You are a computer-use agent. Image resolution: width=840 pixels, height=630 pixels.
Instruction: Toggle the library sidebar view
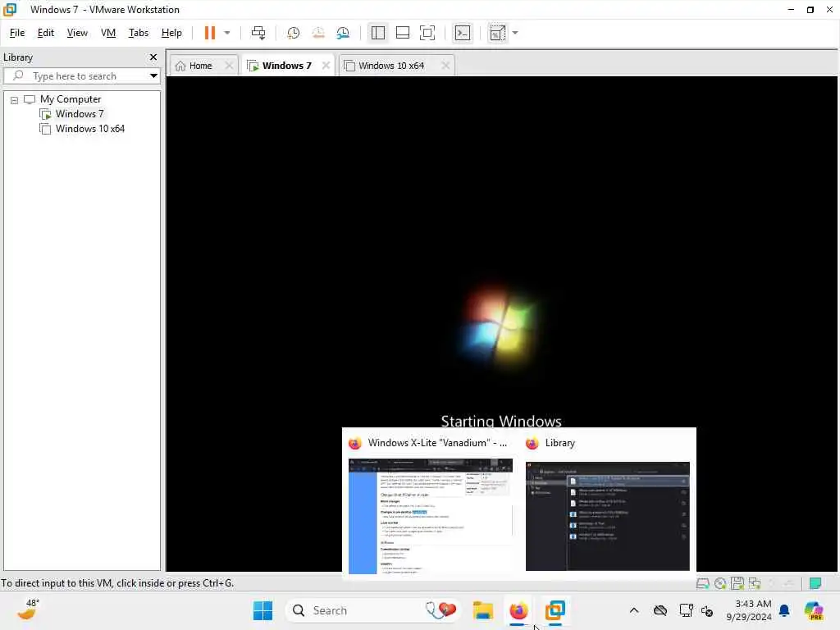click(x=377, y=33)
